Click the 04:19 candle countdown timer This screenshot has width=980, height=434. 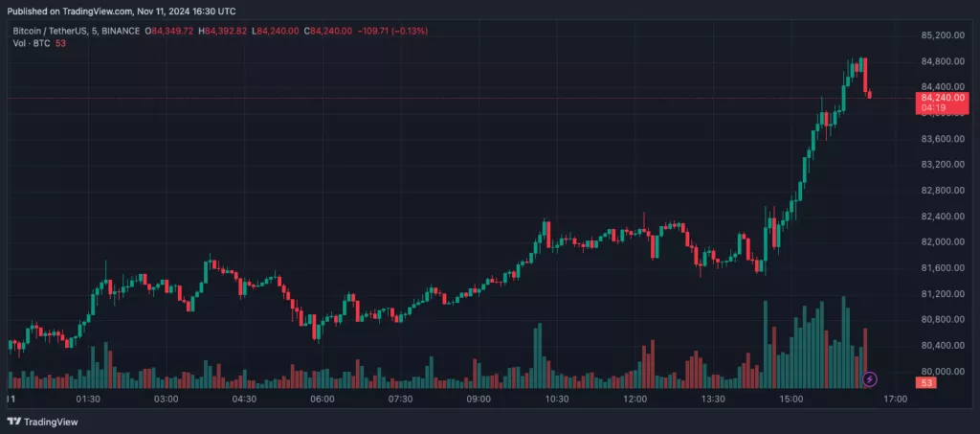point(932,107)
